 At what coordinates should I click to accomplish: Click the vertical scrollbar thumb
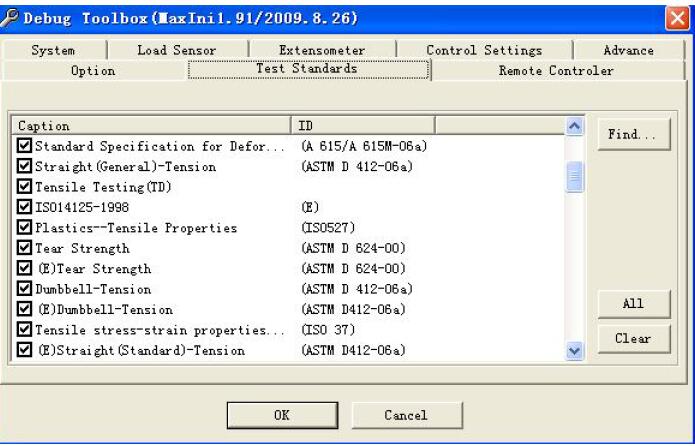pos(574,177)
